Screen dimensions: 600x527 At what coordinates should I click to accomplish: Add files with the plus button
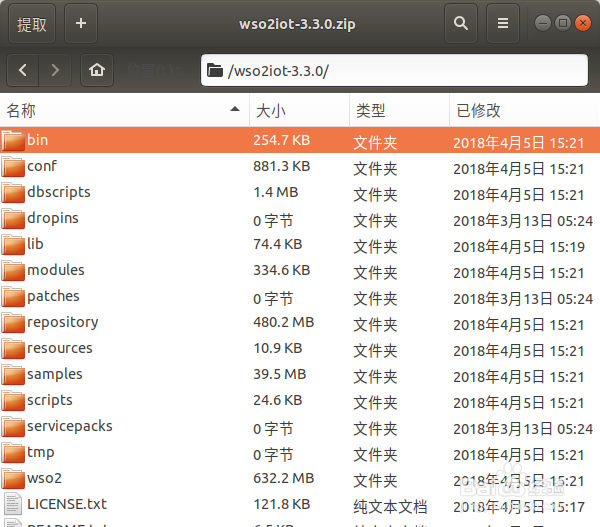(x=81, y=24)
